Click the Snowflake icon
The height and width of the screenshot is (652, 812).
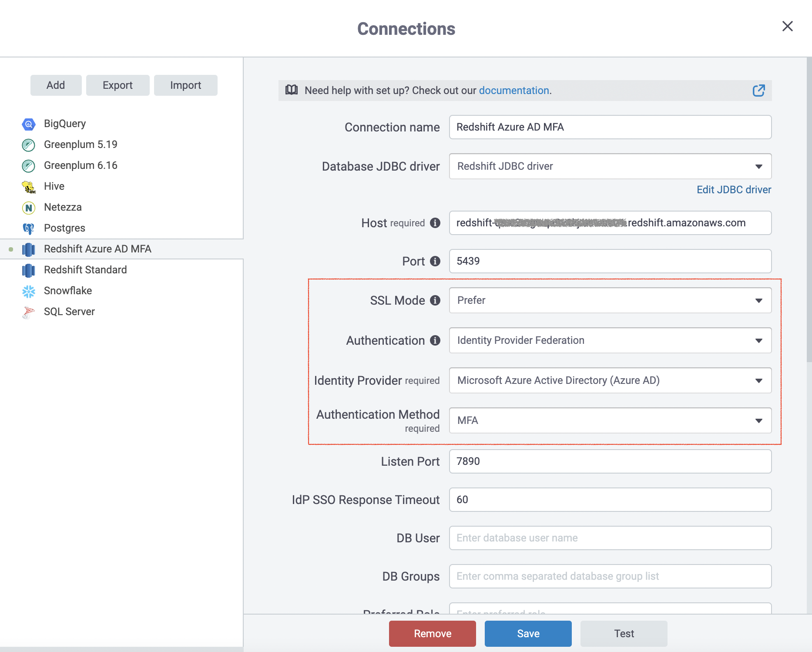(x=29, y=291)
